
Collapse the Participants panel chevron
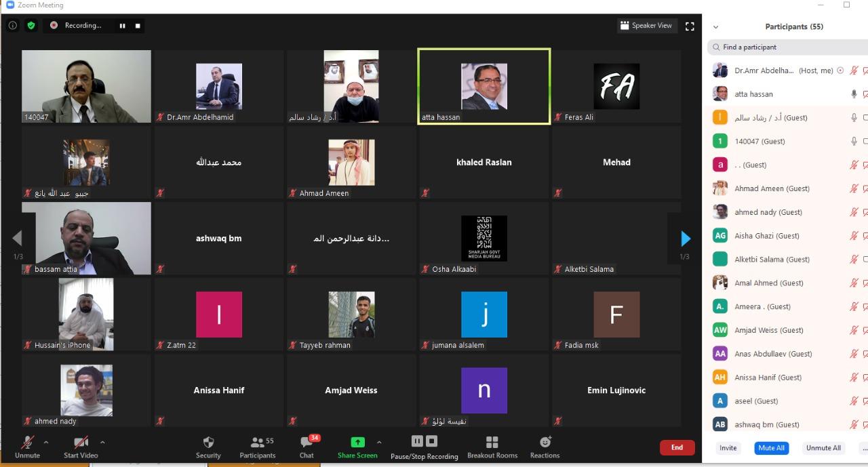point(715,27)
